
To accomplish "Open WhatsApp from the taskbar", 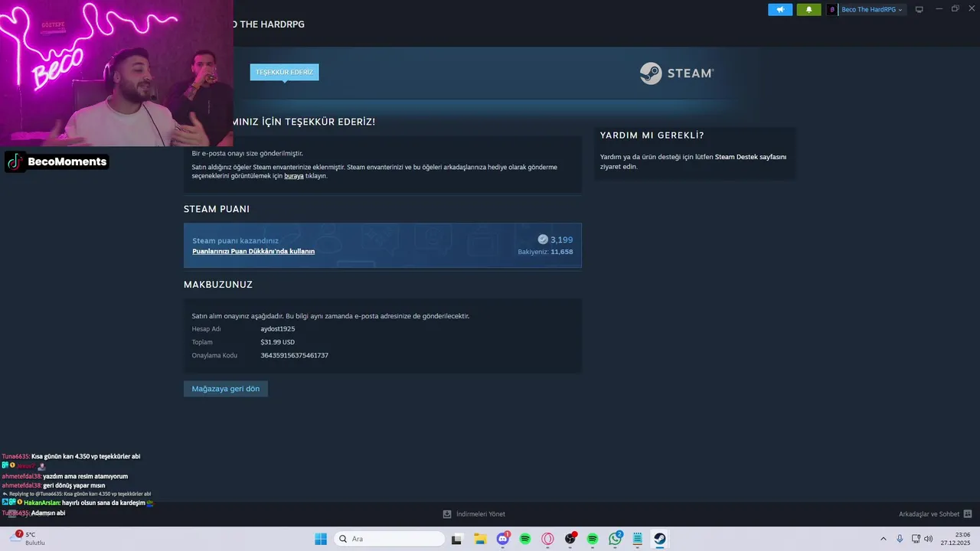I will pos(616,539).
